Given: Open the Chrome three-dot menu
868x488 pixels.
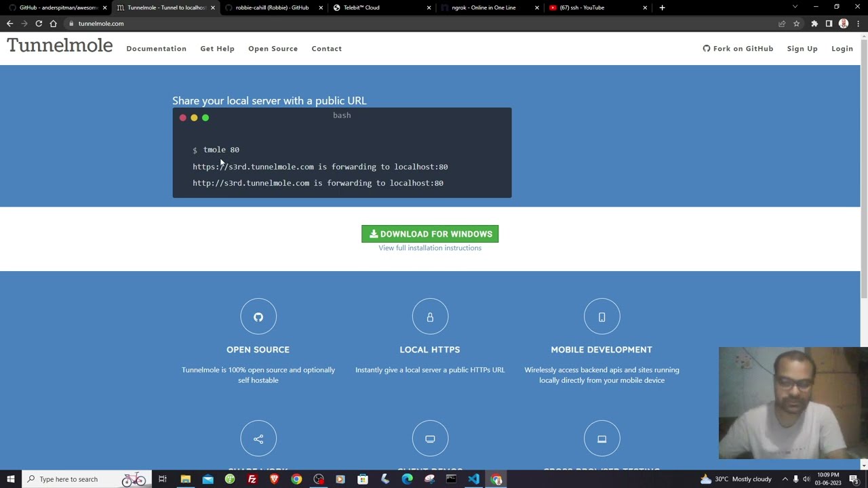Looking at the screenshot, I should click(x=858, y=24).
